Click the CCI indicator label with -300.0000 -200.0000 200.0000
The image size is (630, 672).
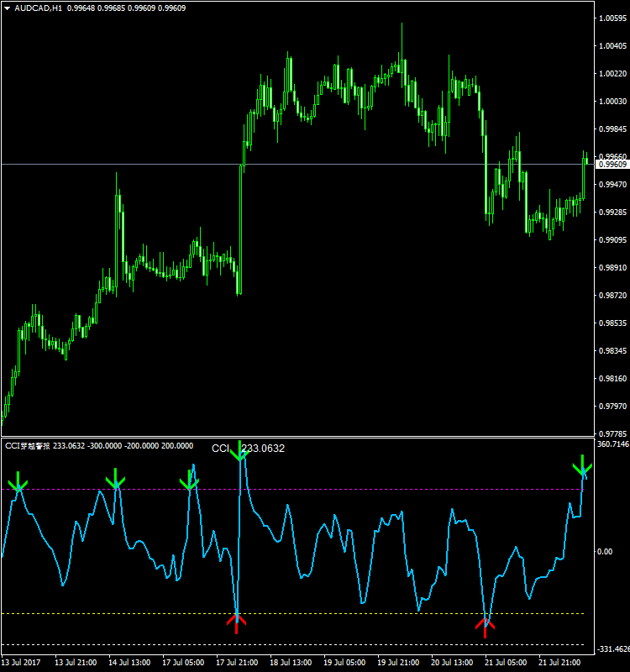(99, 446)
